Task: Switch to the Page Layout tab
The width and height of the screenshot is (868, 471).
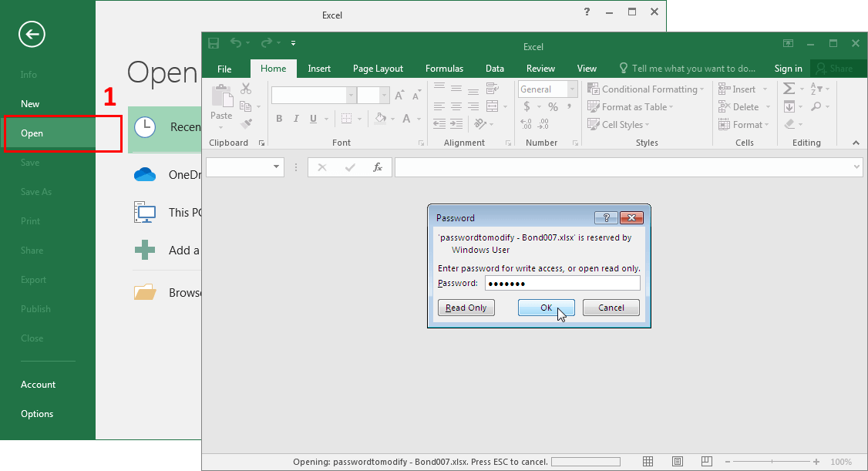Action: 378,69
